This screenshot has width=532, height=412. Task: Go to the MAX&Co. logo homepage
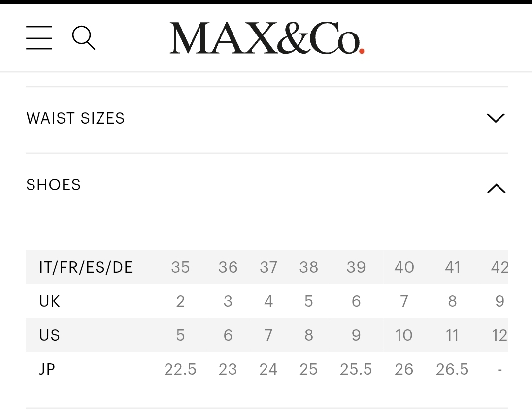tap(266, 38)
